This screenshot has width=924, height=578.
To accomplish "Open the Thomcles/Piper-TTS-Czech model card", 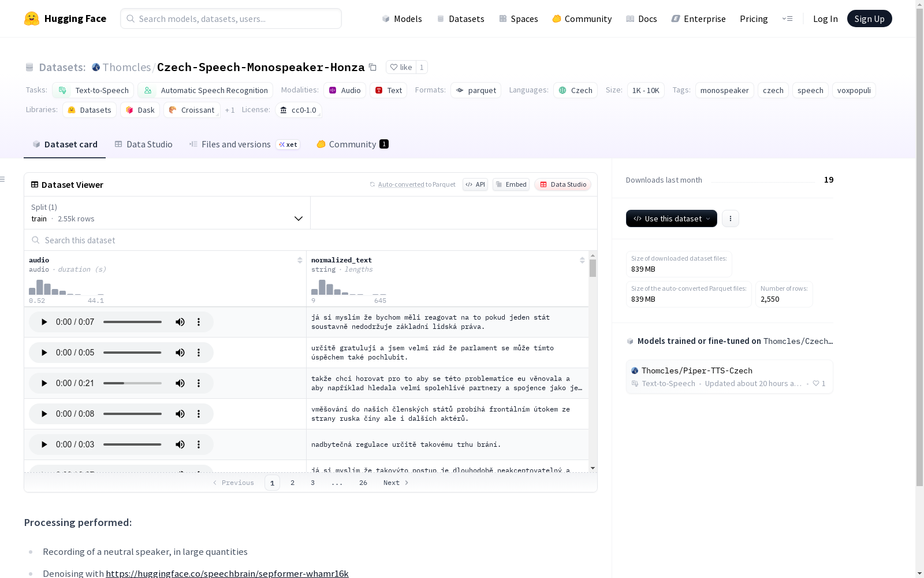I will (x=729, y=377).
